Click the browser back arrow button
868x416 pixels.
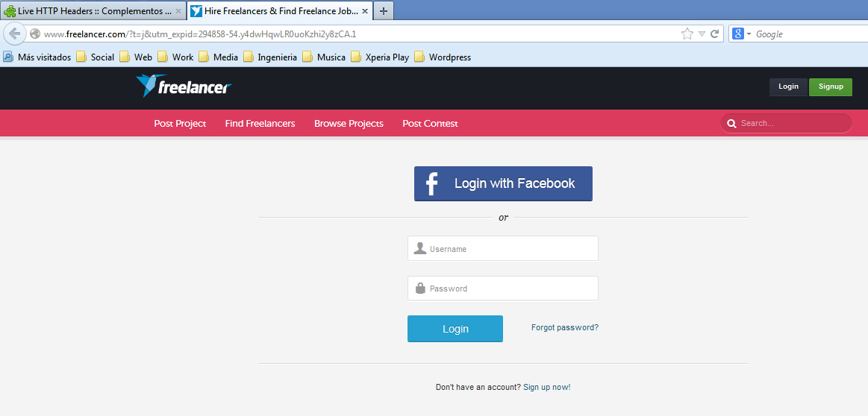tap(14, 34)
